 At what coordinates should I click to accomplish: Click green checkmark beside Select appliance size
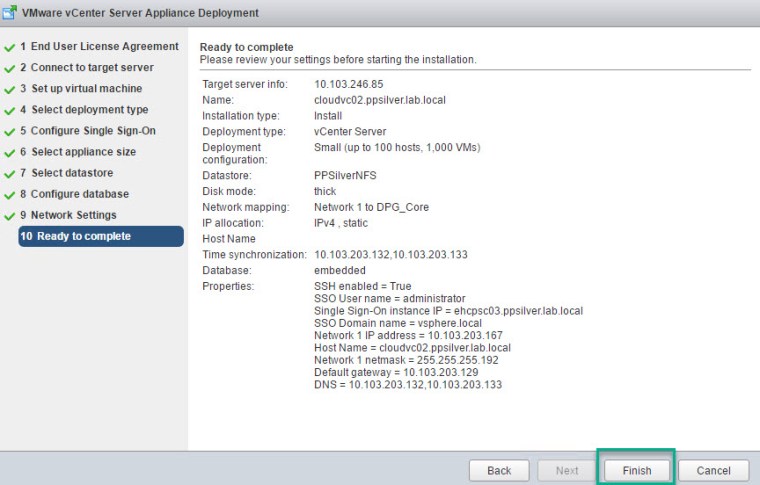tap(10, 153)
